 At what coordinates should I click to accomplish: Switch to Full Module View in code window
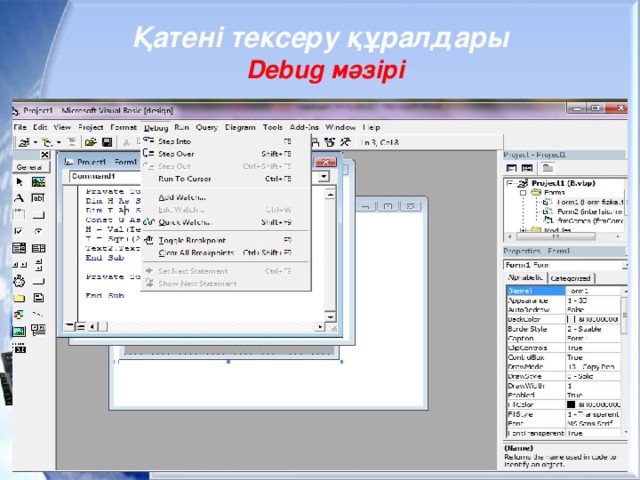tap(80, 327)
